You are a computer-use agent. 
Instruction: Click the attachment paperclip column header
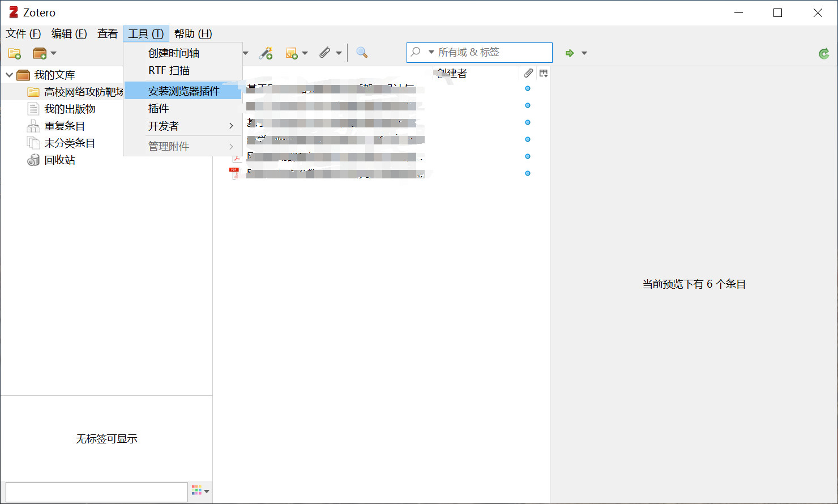click(528, 73)
